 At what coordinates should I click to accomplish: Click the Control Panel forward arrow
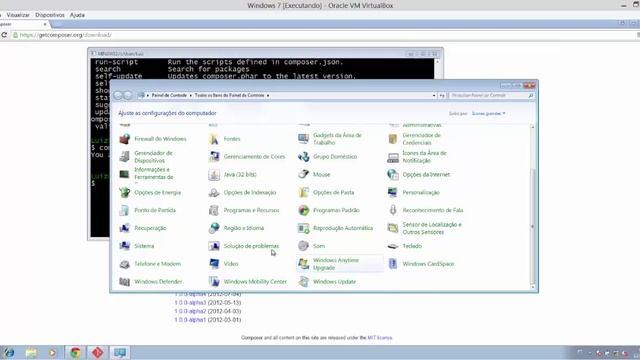pos(128,95)
